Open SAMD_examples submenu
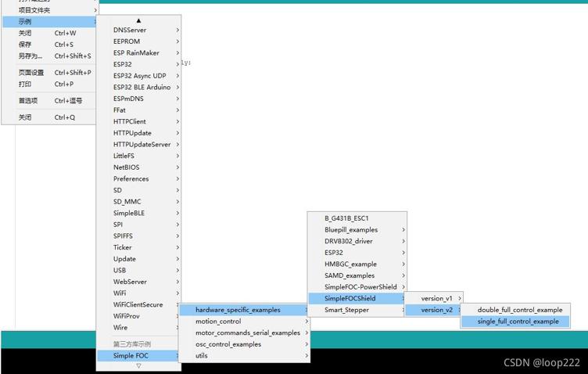588x374 pixels. coord(357,275)
